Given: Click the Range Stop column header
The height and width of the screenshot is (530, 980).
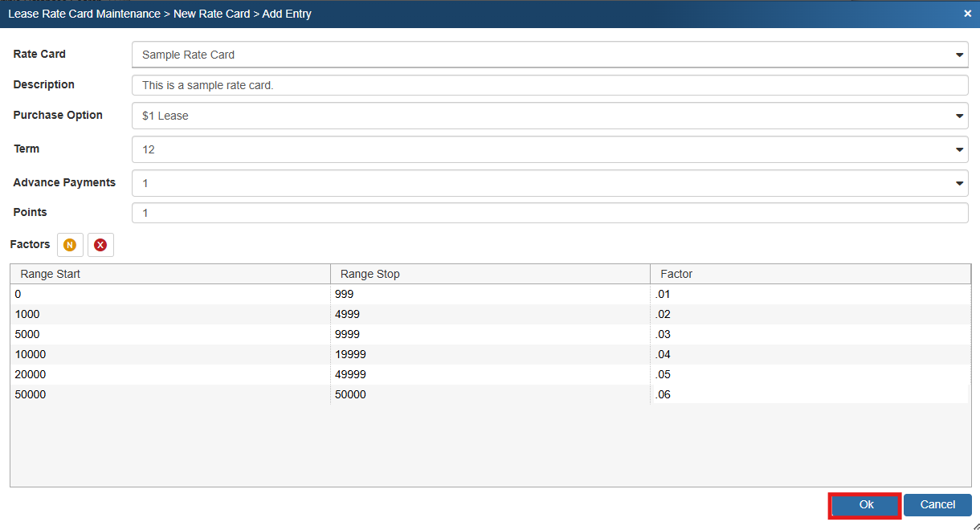Looking at the screenshot, I should click(x=490, y=274).
